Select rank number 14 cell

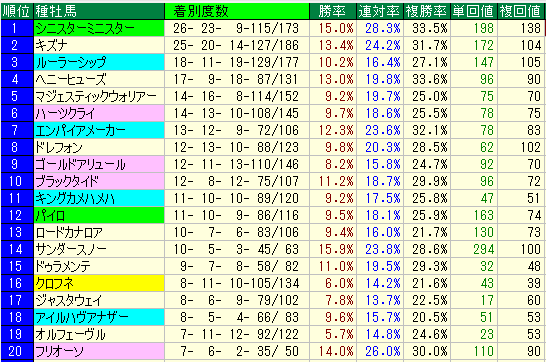[17, 249]
